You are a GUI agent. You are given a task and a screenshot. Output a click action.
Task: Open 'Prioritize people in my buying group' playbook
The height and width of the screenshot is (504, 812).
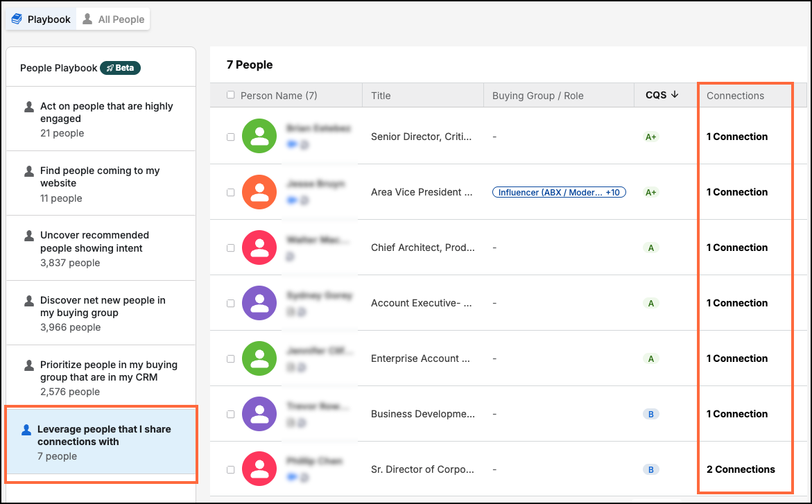[x=101, y=378]
